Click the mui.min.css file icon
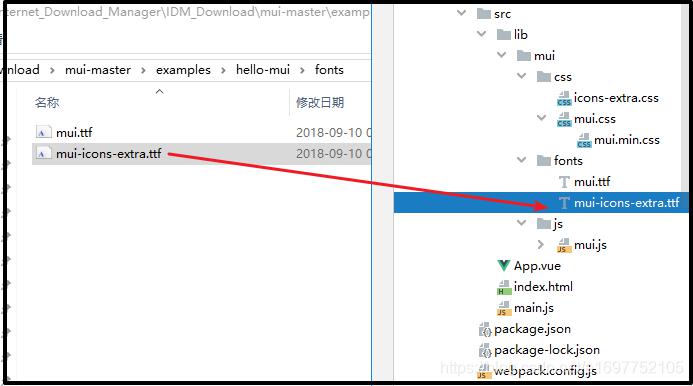The width and height of the screenshot is (693, 386). (x=584, y=140)
